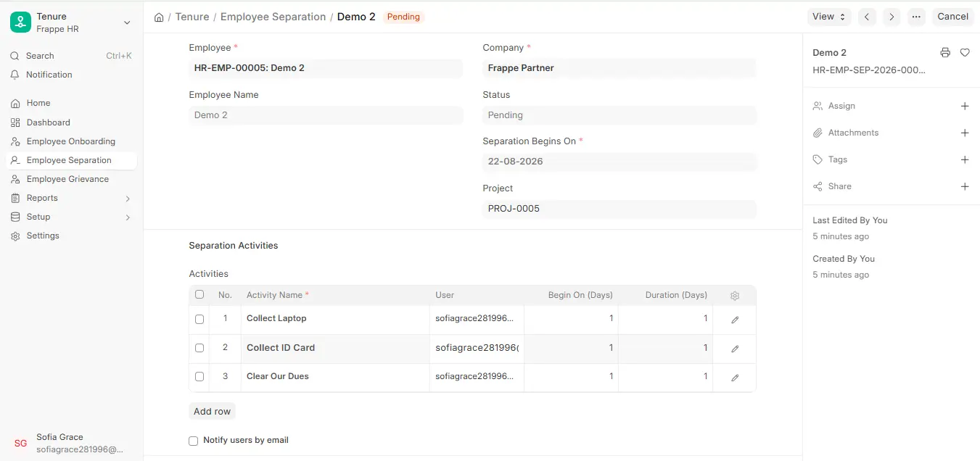980x461 pixels.
Task: Click the Dashboard sidebar icon
Action: point(15,122)
